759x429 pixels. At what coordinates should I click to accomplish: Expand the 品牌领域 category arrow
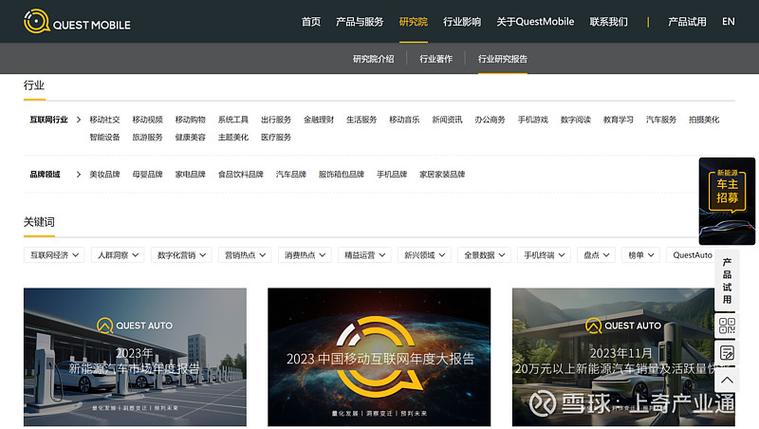tap(78, 174)
